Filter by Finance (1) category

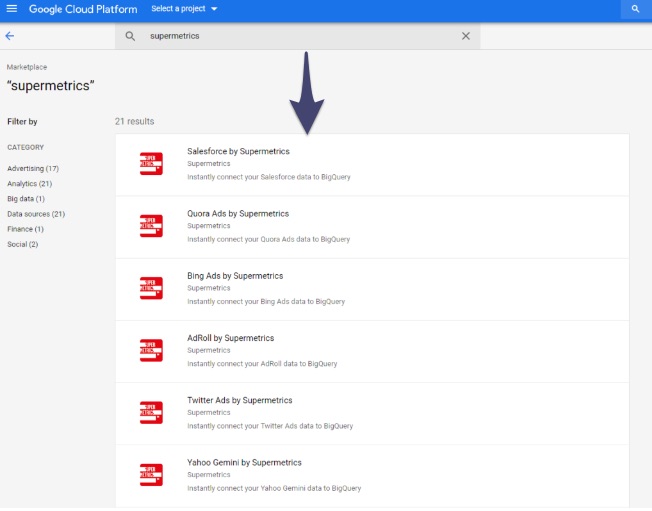[25, 229]
